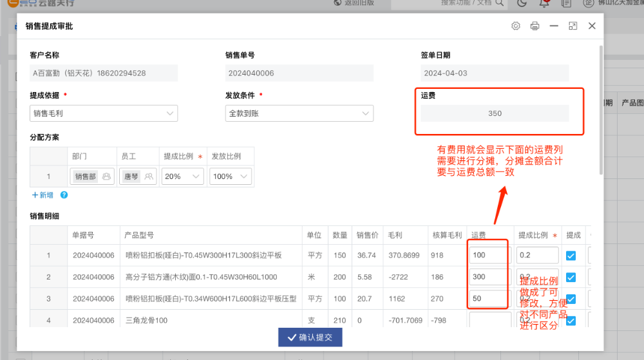Uncheck 提成 checkbox for row 2
This screenshot has height=360, width=644.
click(x=571, y=278)
